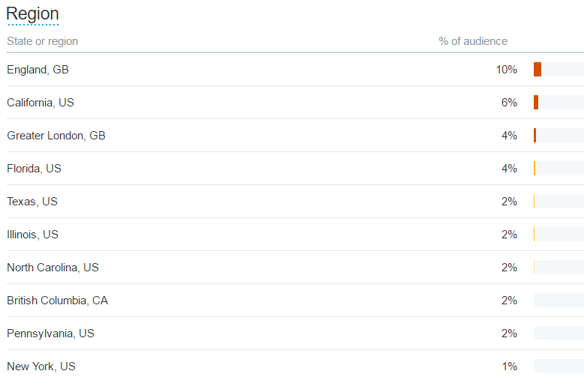This screenshot has height=392, width=584.
Task: Click the British Columbia, CA region name
Action: click(57, 301)
